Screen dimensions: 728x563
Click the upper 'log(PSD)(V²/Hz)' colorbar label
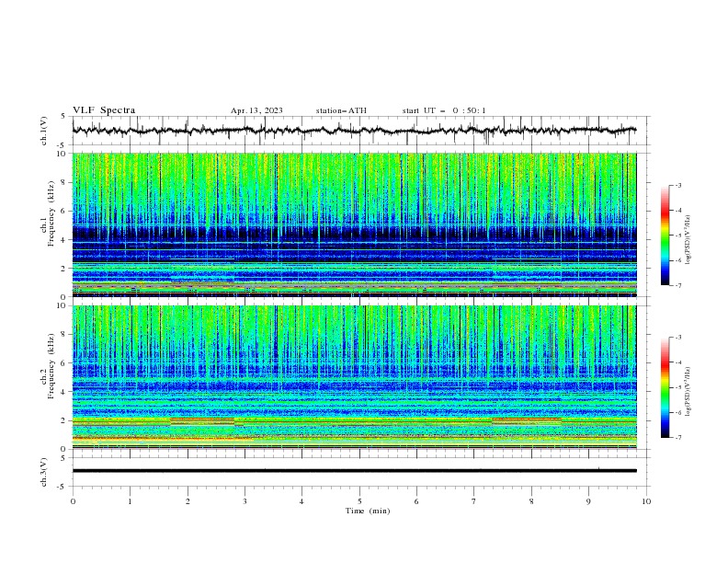(x=688, y=240)
